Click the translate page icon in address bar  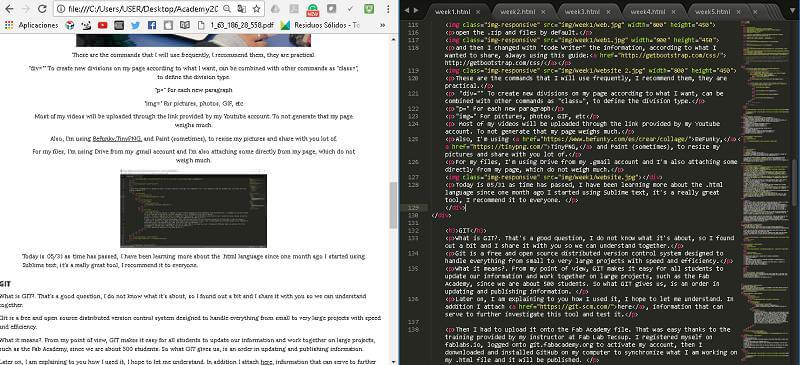241,9
